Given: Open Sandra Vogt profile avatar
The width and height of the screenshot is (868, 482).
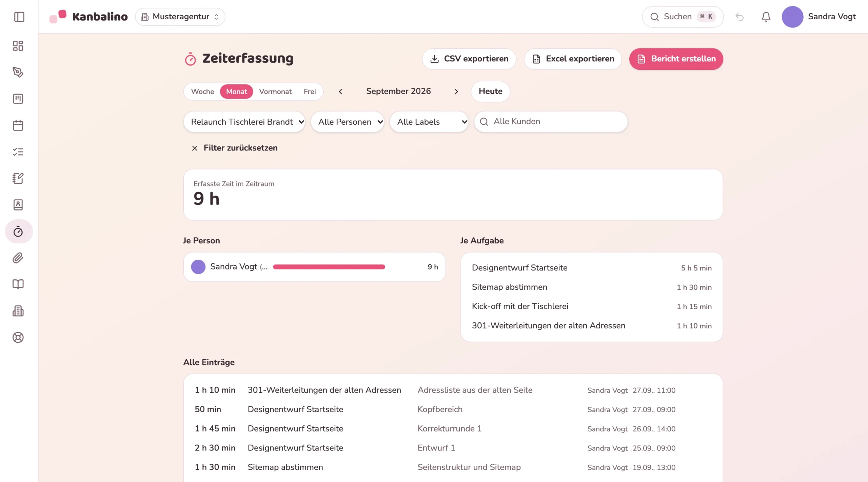Looking at the screenshot, I should coord(792,17).
